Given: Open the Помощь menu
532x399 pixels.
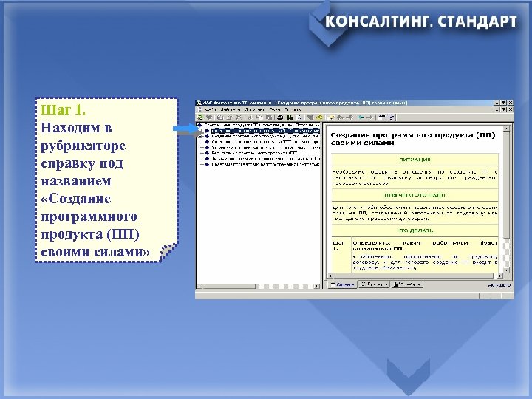Looking at the screenshot, I should (x=293, y=109).
